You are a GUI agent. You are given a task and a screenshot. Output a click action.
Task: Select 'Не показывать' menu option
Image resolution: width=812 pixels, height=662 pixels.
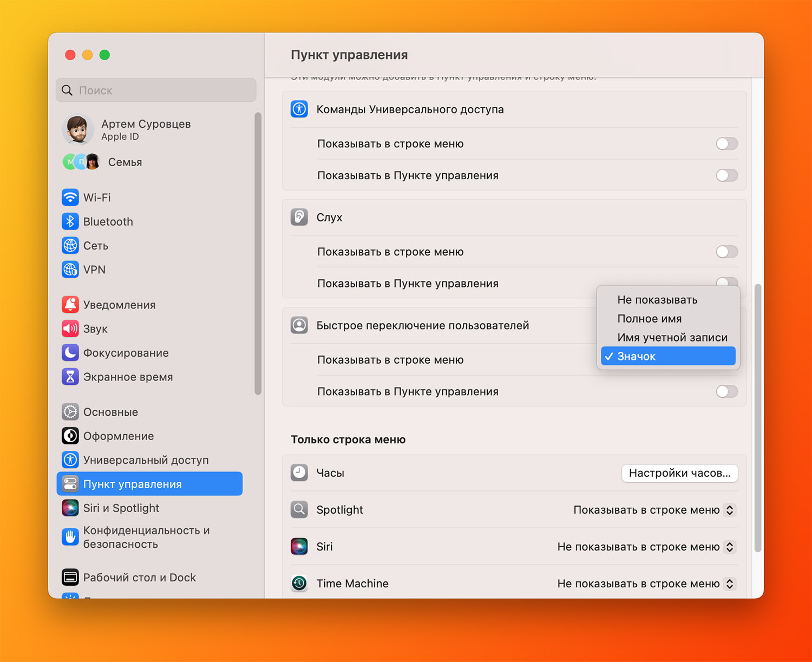(x=657, y=300)
